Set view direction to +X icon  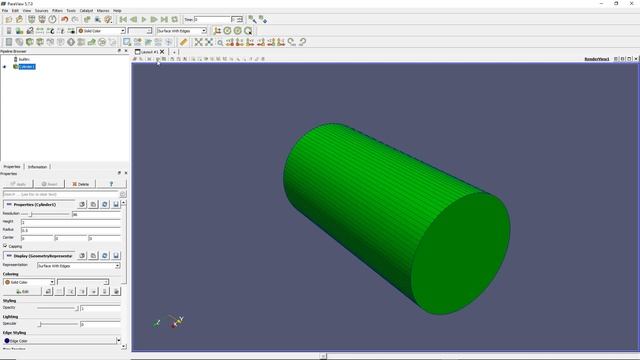[230, 42]
